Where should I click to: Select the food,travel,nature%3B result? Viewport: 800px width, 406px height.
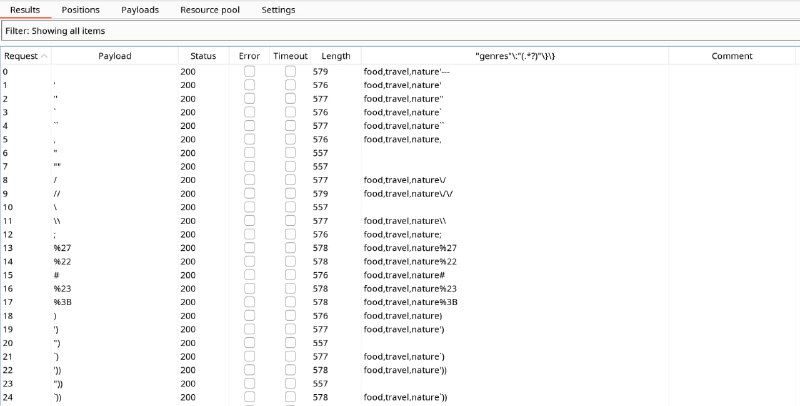(x=411, y=302)
